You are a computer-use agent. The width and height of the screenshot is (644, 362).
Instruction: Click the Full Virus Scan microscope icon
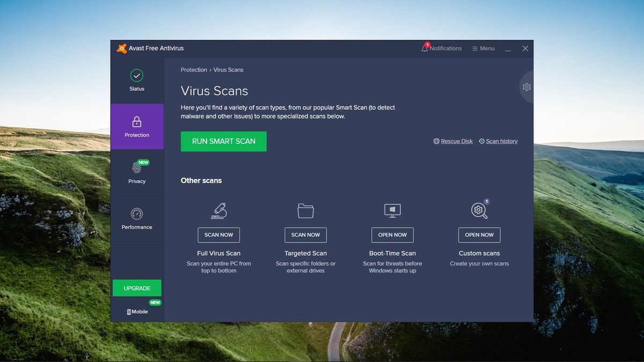(x=219, y=211)
